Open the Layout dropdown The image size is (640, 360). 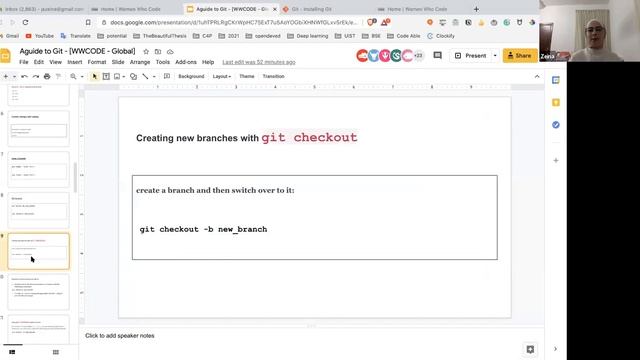pyautogui.click(x=222, y=76)
